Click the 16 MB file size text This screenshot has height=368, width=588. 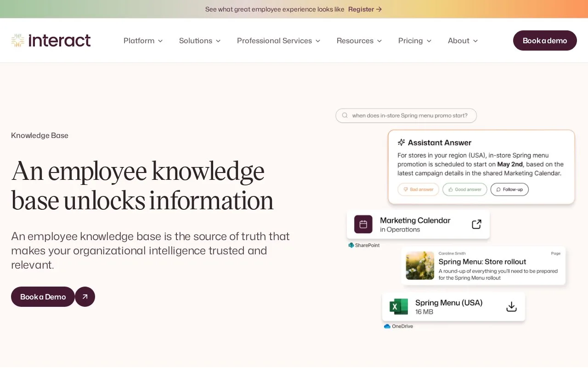pos(424,312)
